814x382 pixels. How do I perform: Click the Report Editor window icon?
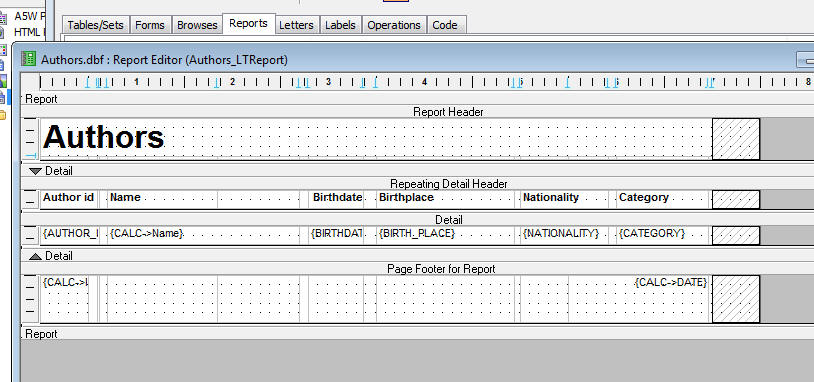29,59
